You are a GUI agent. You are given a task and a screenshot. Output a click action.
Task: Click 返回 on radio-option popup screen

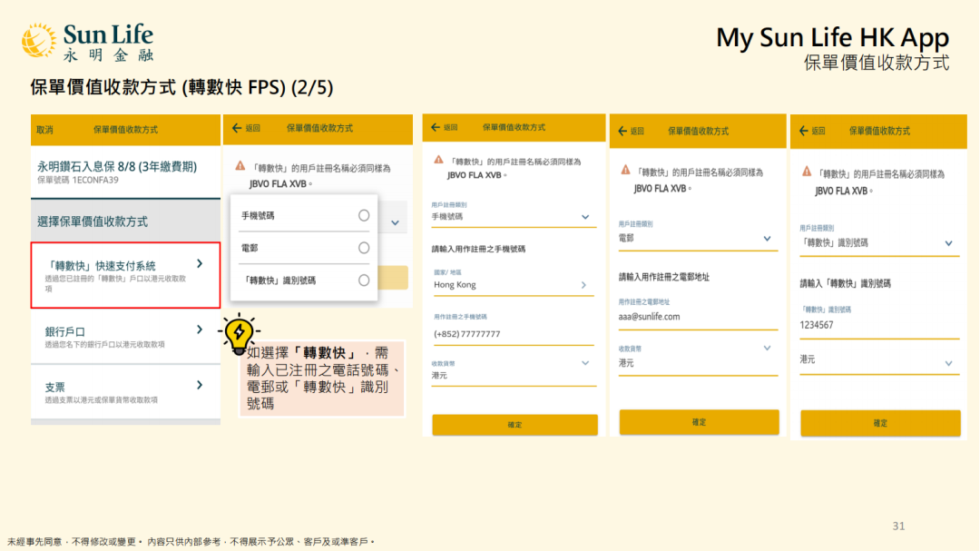[252, 128]
